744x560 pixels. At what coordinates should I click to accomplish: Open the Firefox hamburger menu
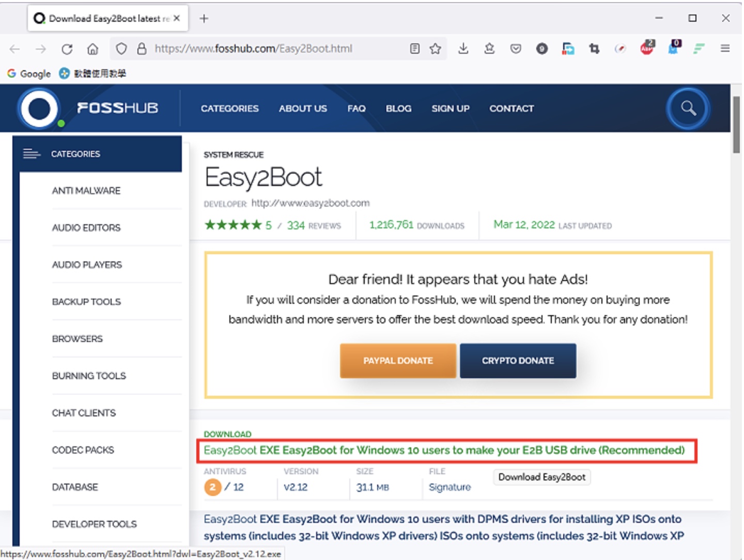[x=725, y=49]
